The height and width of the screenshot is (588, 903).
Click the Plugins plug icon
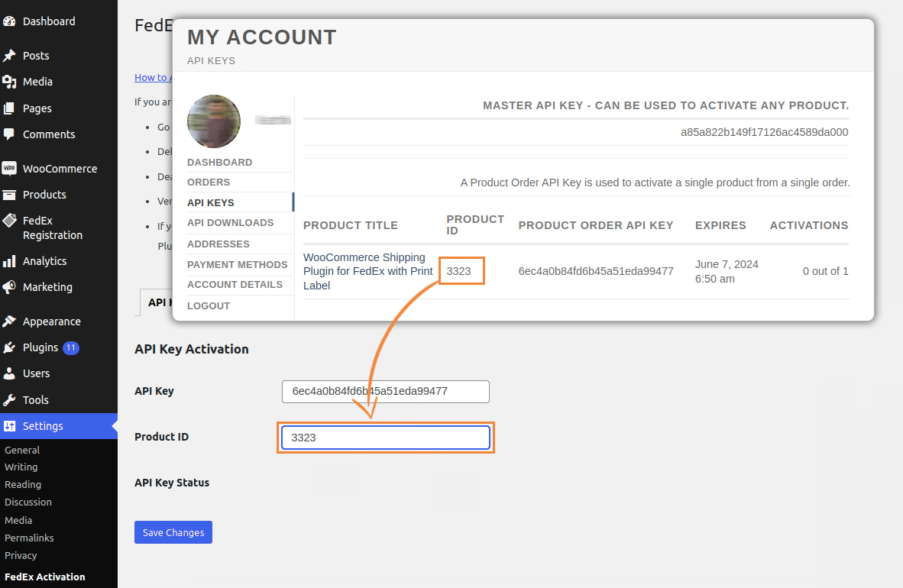(9, 347)
